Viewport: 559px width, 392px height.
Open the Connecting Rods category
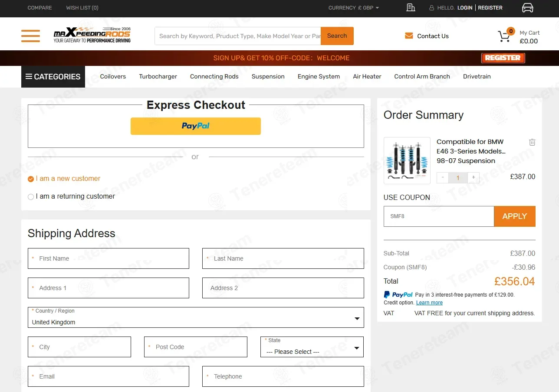pyautogui.click(x=214, y=76)
